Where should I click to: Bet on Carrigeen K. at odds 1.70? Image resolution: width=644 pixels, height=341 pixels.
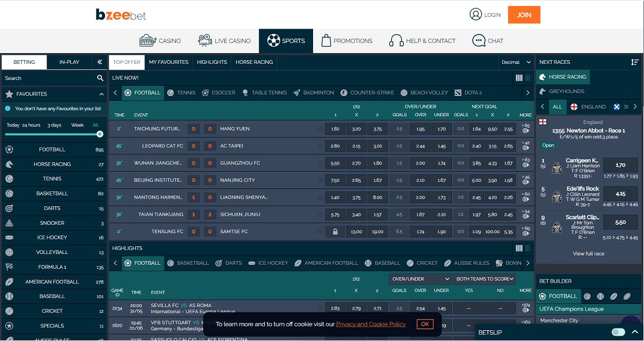click(620, 165)
